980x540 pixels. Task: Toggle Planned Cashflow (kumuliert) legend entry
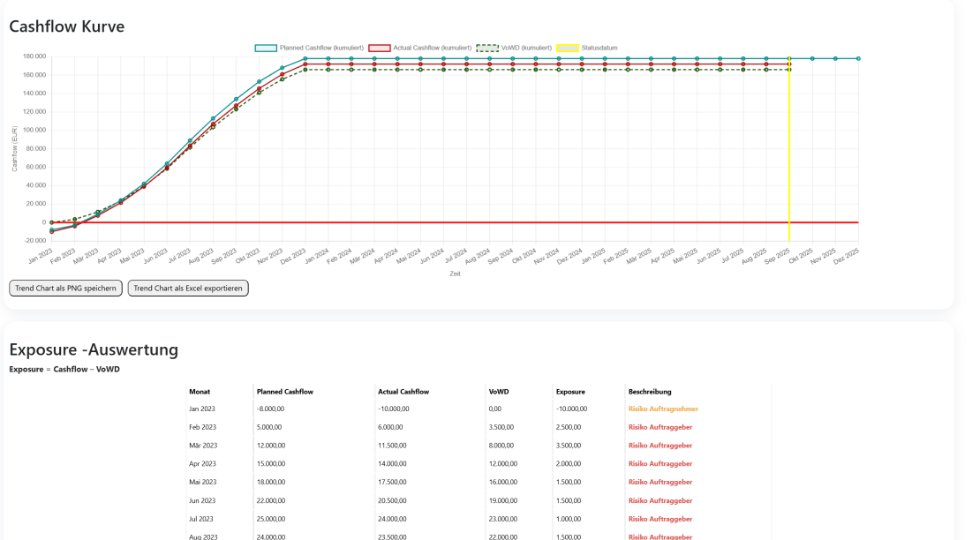309,48
